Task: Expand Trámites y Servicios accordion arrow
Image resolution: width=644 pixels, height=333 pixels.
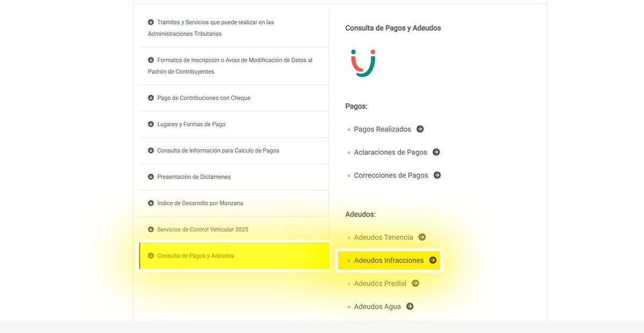Action: pyautogui.click(x=151, y=22)
